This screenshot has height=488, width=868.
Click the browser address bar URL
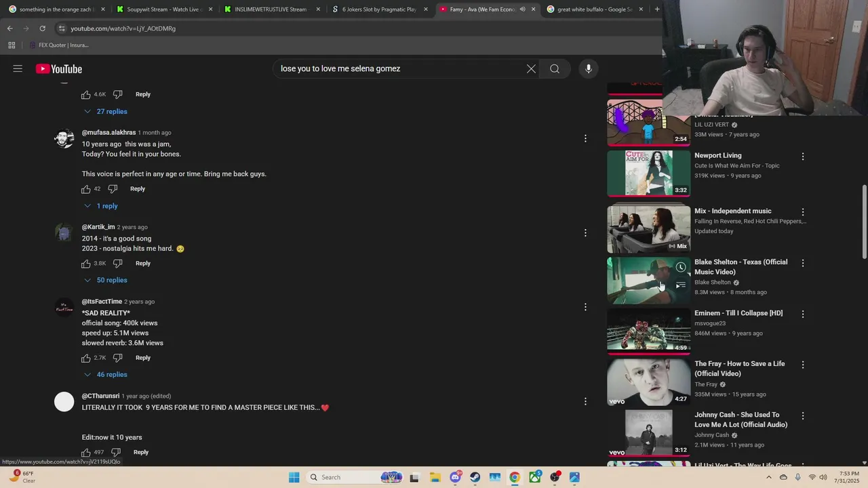point(123,28)
